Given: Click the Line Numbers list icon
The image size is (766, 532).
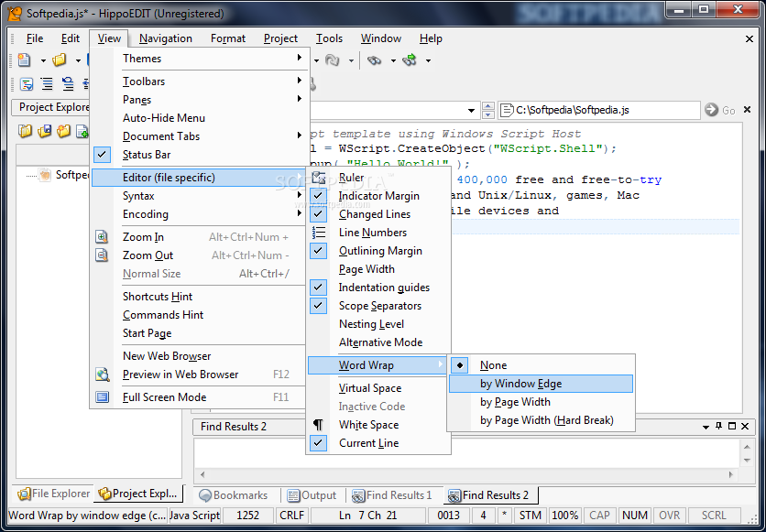Looking at the screenshot, I should pyautogui.click(x=319, y=233).
